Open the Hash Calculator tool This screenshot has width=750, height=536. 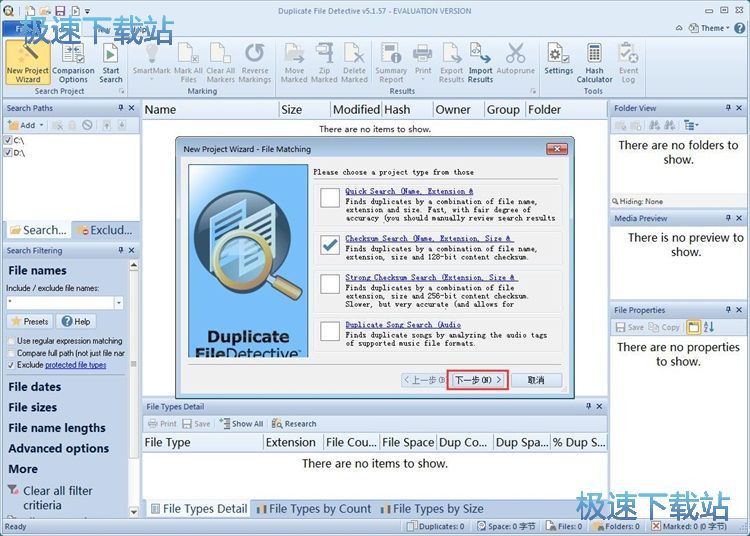click(594, 62)
